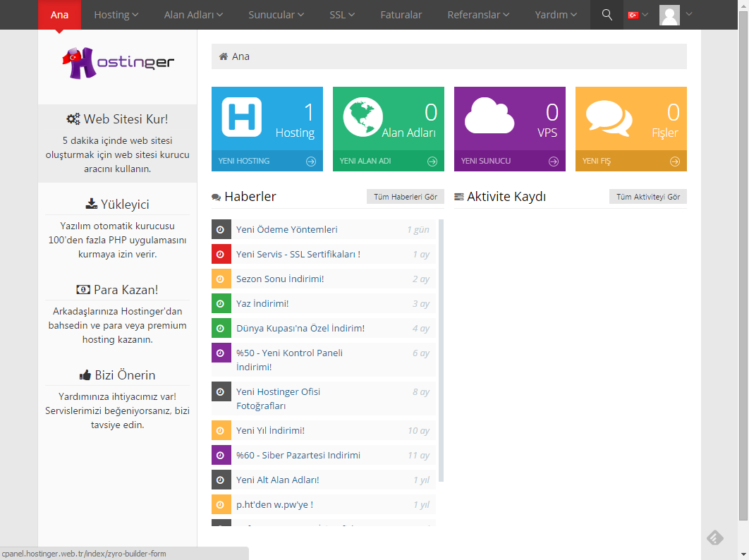
Task: Click the Tüm Haberleri Gör button
Action: click(406, 197)
